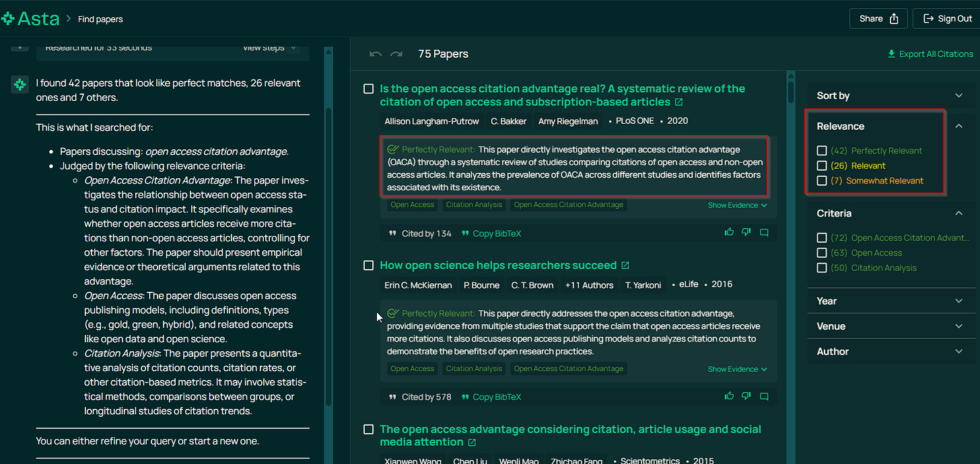Thumbs up the first paper result

point(729,233)
